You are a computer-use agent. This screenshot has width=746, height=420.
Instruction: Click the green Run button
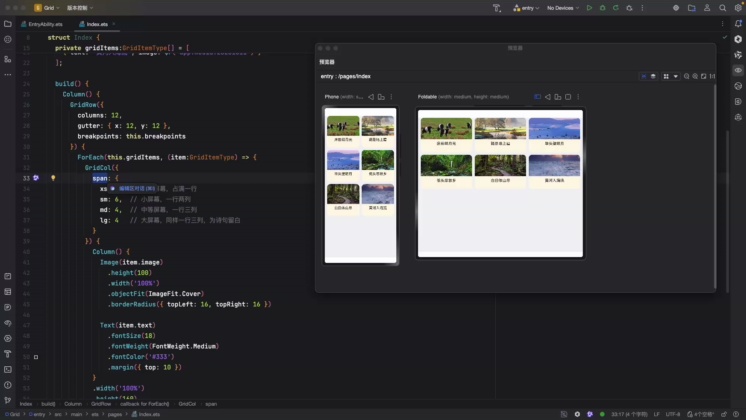coord(589,7)
